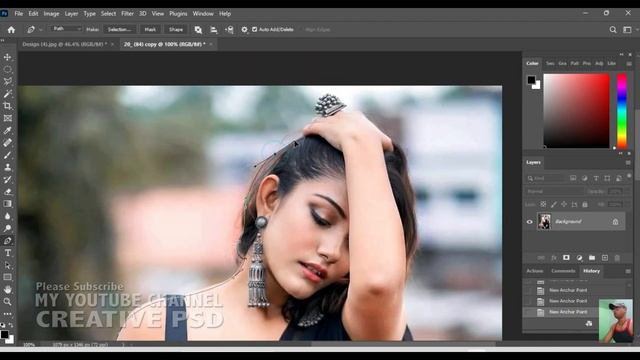
Task: Open the Normal blend mode dropdown
Action: (554, 191)
